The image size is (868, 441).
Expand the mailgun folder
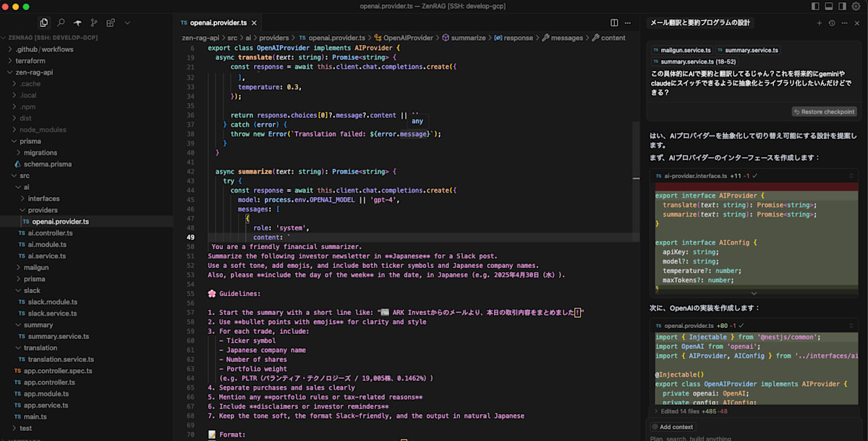click(36, 267)
